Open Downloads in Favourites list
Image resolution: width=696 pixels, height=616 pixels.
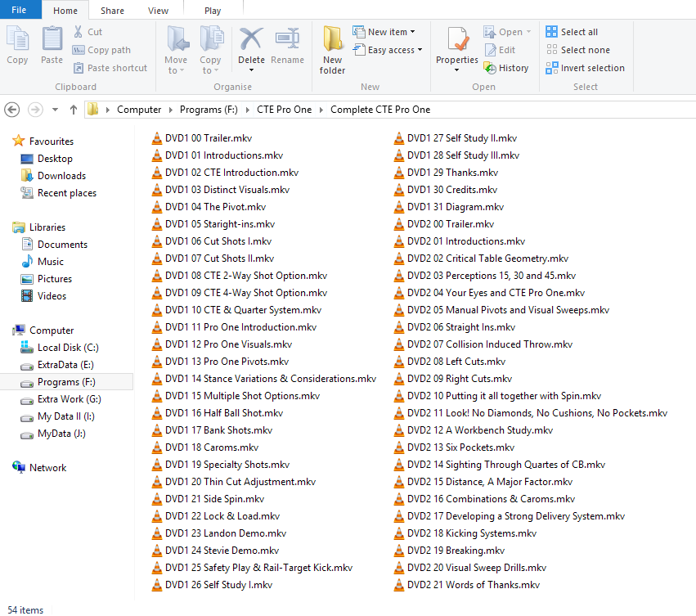pos(61,176)
